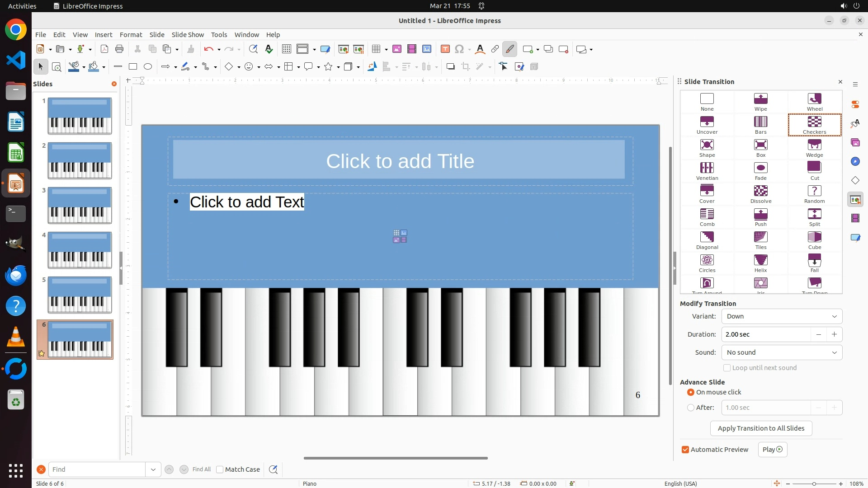This screenshot has height=488, width=868.
Task: Select the After advance option
Action: tap(691, 408)
